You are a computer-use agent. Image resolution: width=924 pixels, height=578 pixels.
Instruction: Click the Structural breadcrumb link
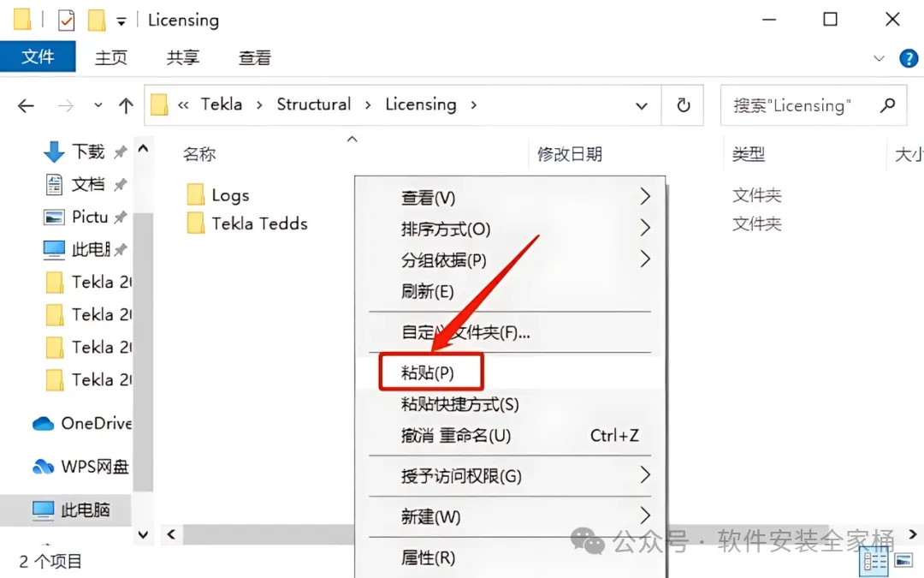tap(313, 104)
